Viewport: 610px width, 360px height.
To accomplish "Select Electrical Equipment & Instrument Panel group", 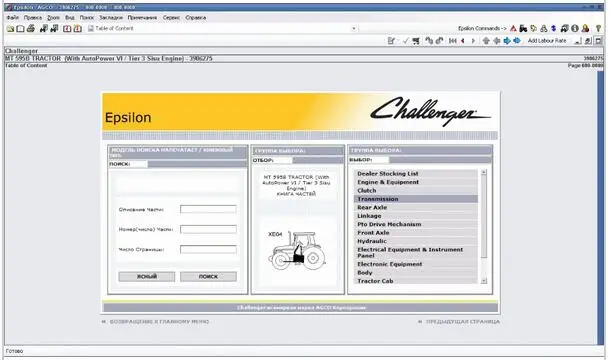I will pyautogui.click(x=415, y=253).
